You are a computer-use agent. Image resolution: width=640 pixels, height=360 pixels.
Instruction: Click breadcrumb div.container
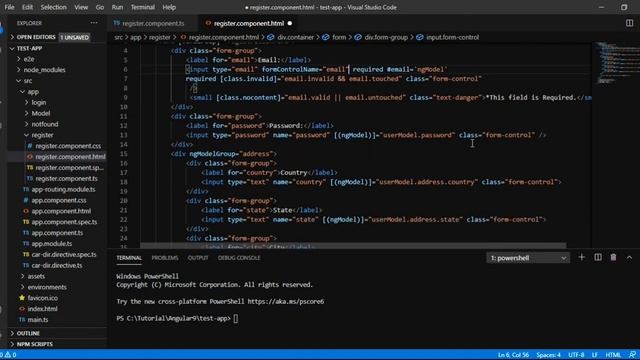pos(291,37)
